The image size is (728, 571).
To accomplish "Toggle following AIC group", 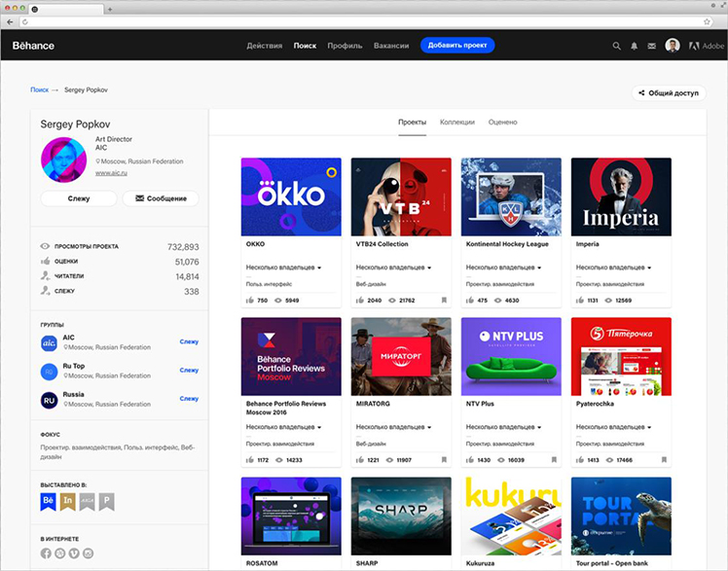I will click(x=189, y=341).
